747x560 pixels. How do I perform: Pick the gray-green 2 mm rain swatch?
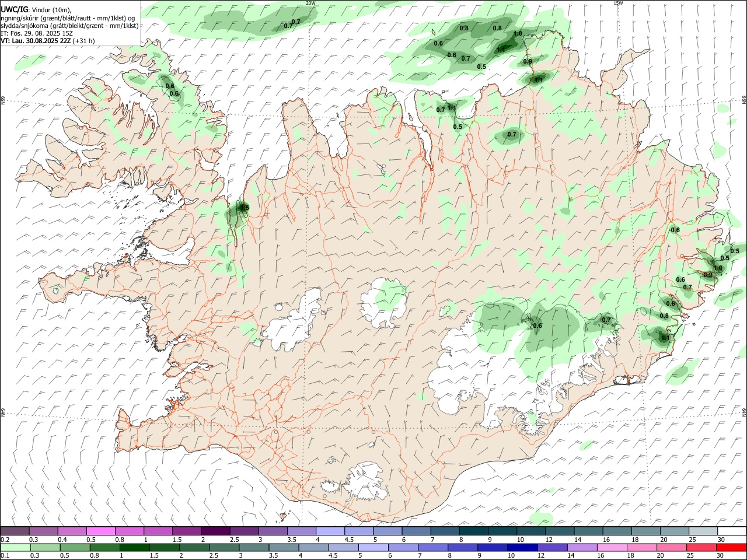click(194, 548)
